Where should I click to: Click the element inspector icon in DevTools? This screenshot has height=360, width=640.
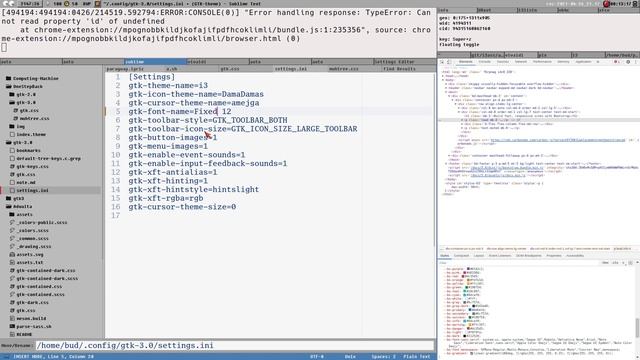[442, 62]
